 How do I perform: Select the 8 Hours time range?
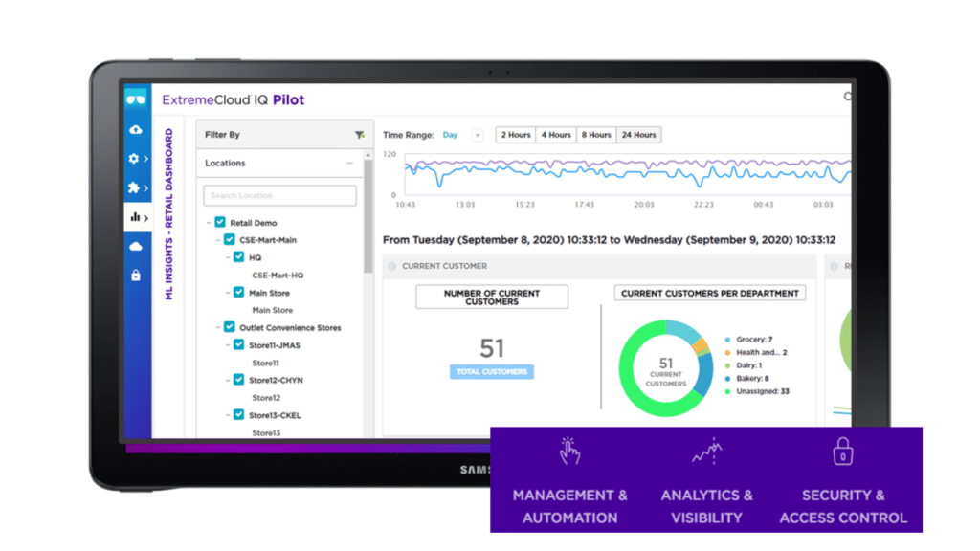596,135
